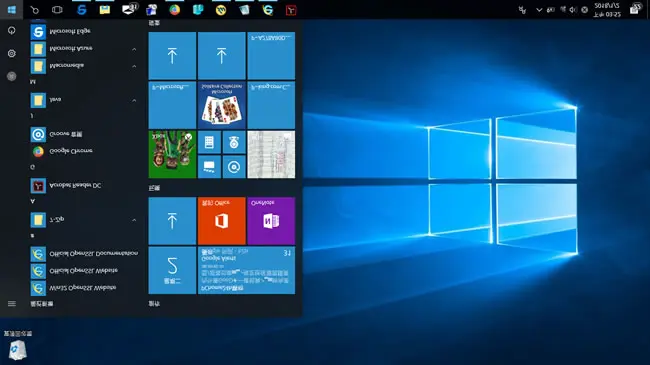The image size is (650, 365).
Task: Expand the 7-Zip folder chevron
Action: tap(134, 220)
